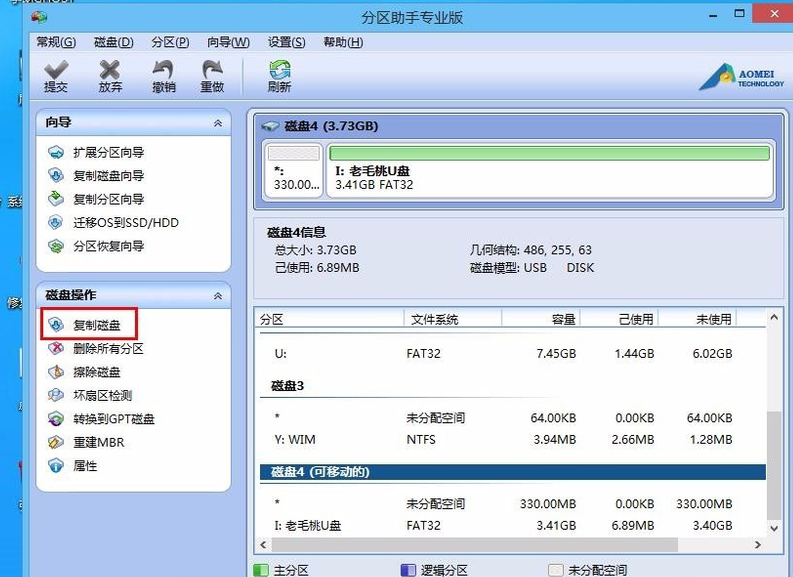Sort by 未使用 column header
The width and height of the screenshot is (793, 577).
pos(697,319)
